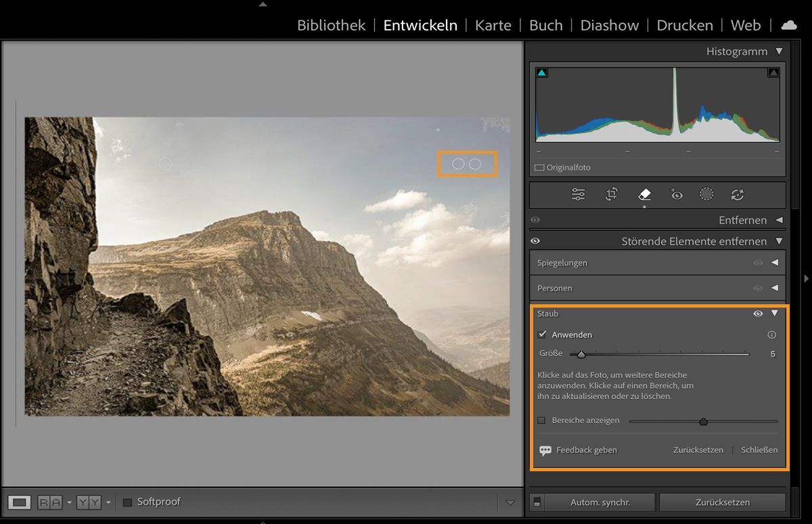Image resolution: width=812 pixels, height=524 pixels.
Task: Expand the Spiegelungen section
Action: click(x=775, y=262)
